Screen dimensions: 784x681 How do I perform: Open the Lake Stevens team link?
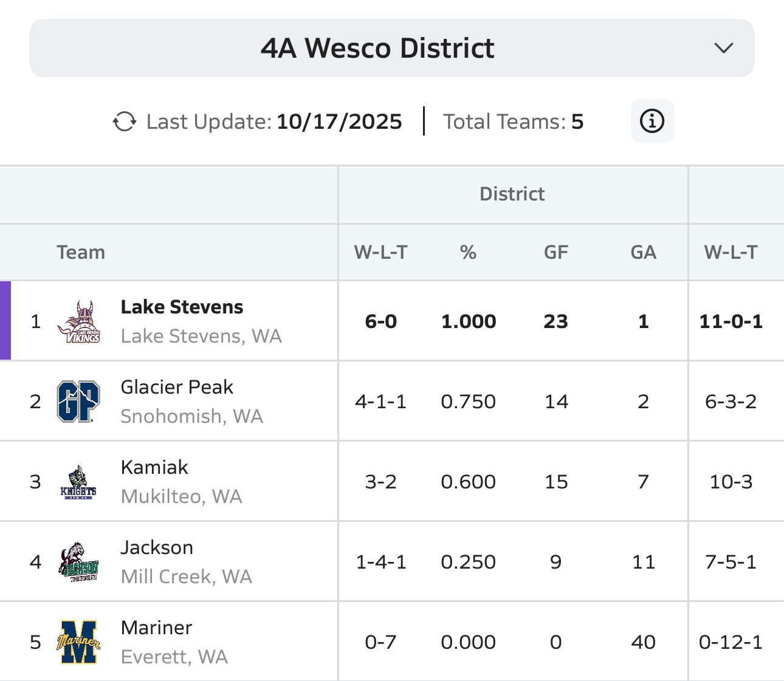(182, 307)
